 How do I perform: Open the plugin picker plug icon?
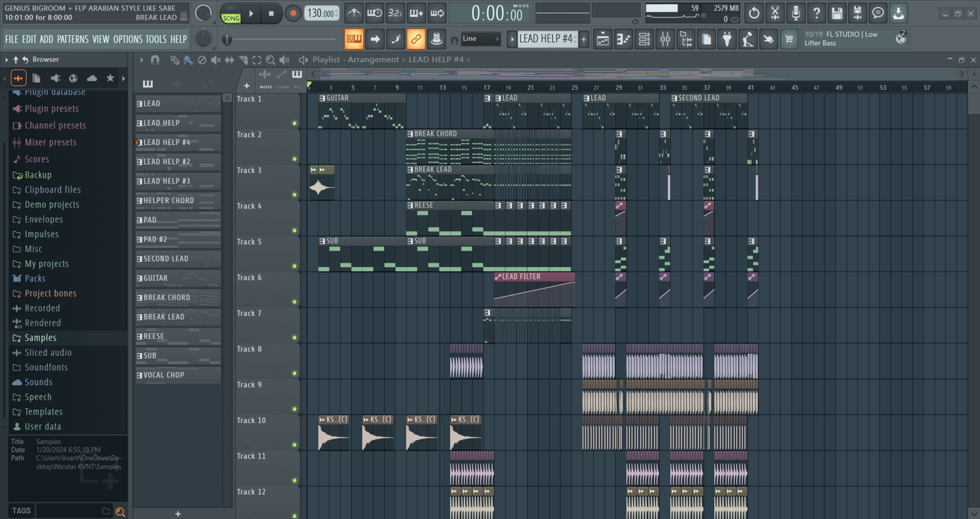(x=727, y=39)
